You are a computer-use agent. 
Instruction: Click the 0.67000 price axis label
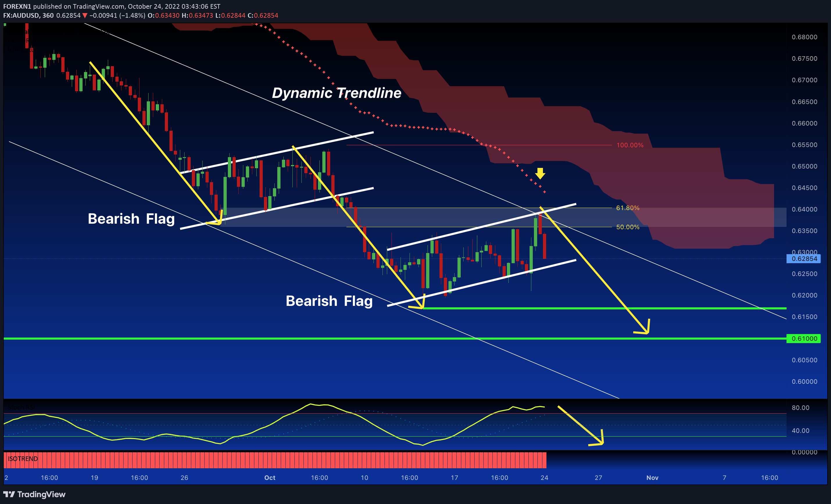804,80
